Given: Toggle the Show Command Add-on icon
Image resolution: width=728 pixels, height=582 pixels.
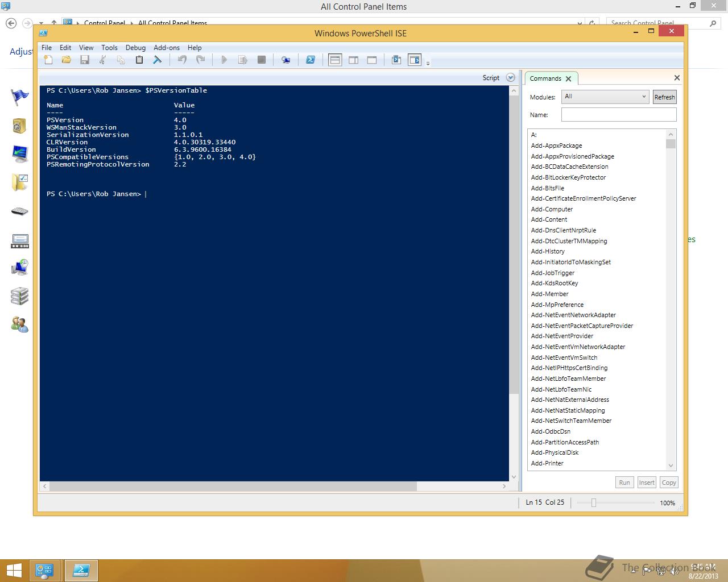Looking at the screenshot, I should tap(415, 60).
